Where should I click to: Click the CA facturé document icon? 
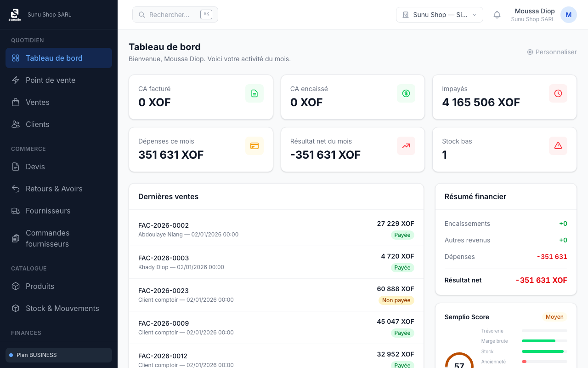(254, 93)
